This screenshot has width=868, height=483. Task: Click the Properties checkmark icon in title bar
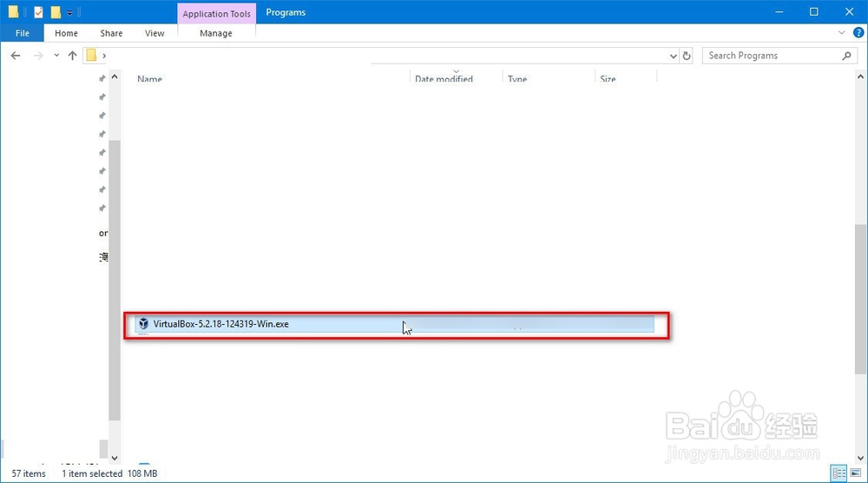pyautogui.click(x=38, y=11)
